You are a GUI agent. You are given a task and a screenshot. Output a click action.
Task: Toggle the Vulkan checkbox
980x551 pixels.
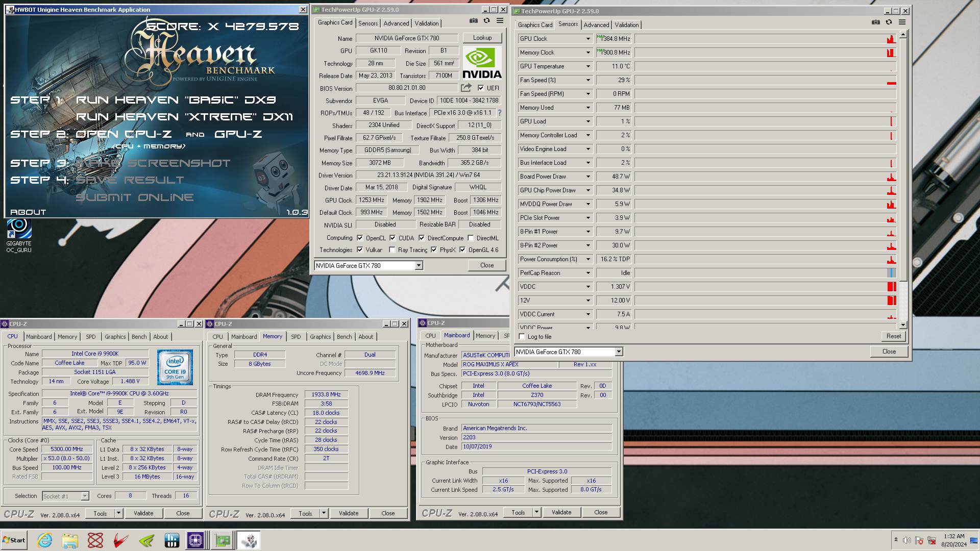360,249
